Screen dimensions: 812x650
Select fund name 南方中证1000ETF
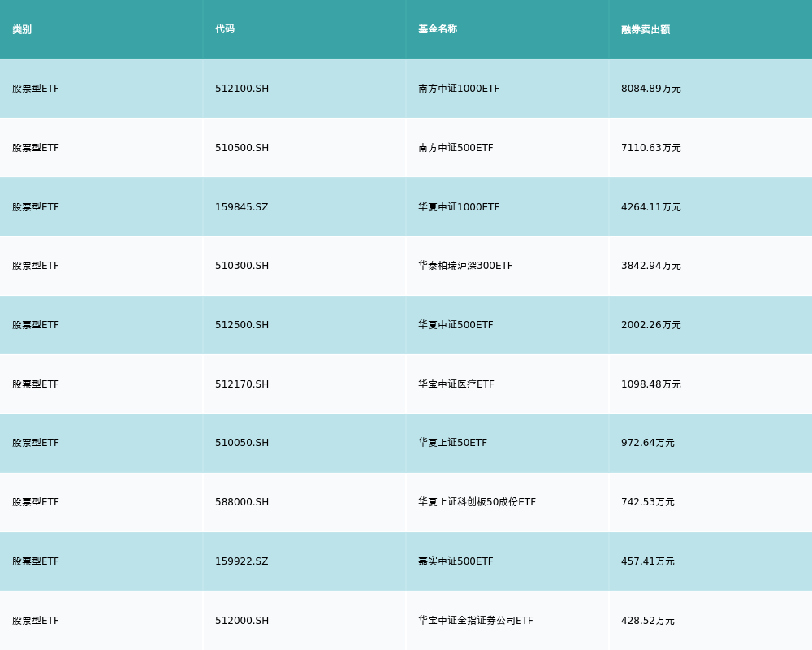(459, 89)
